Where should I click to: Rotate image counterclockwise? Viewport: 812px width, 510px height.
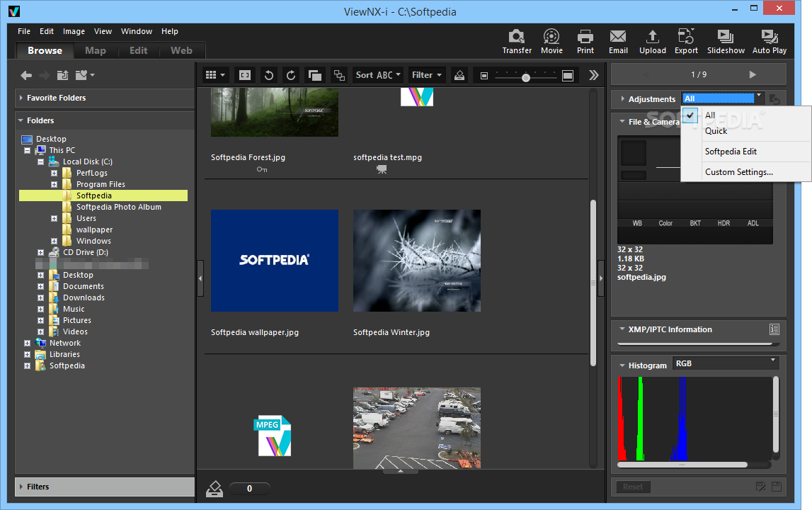(x=269, y=75)
